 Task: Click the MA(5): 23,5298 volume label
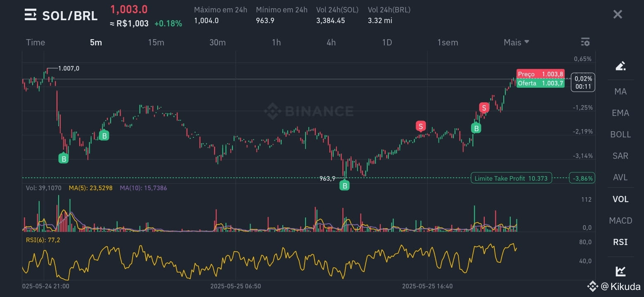[x=90, y=188]
